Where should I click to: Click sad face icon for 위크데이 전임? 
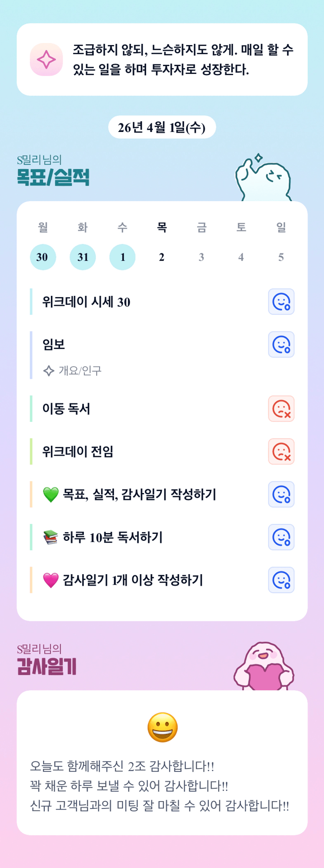[281, 452]
